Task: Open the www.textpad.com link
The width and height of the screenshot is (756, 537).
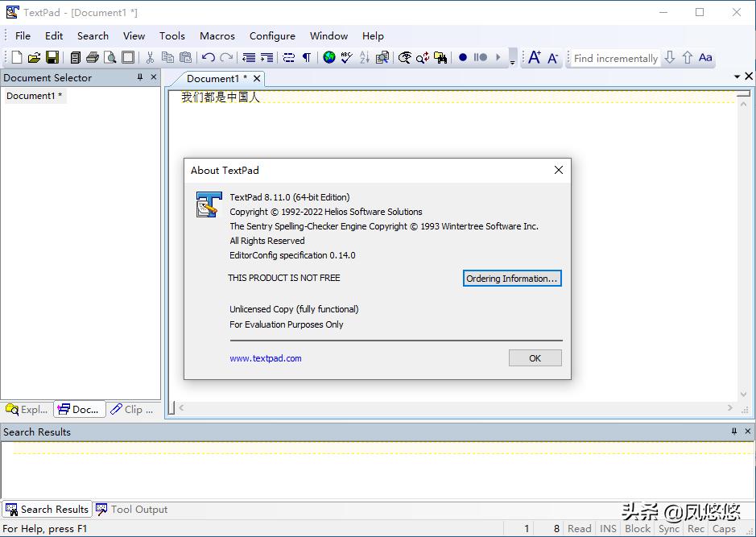Action: click(x=266, y=358)
